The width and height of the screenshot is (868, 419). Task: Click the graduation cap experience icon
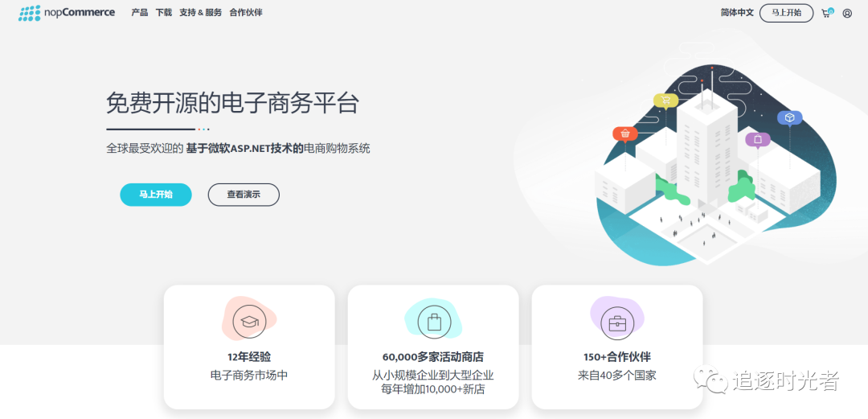click(249, 322)
